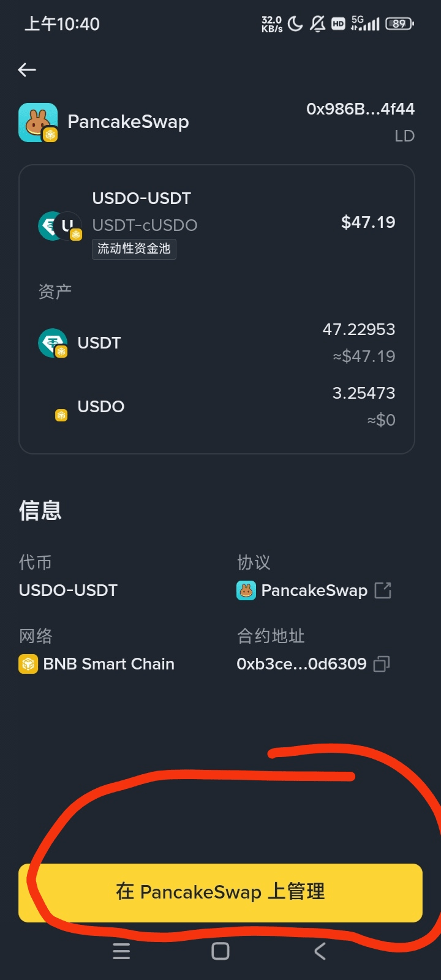The width and height of the screenshot is (441, 980).
Task: Tap the wallet address 0x986B...4f44
Action: pos(360,109)
